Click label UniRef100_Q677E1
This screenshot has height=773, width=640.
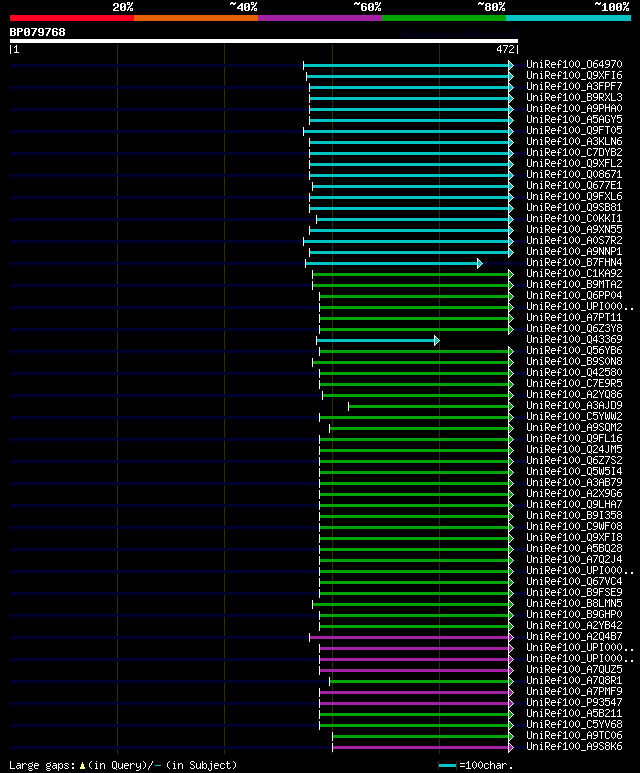574,186
